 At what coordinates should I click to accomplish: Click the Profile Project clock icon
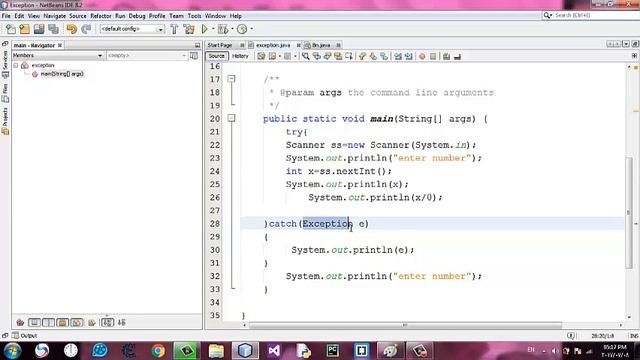[x=242, y=29]
